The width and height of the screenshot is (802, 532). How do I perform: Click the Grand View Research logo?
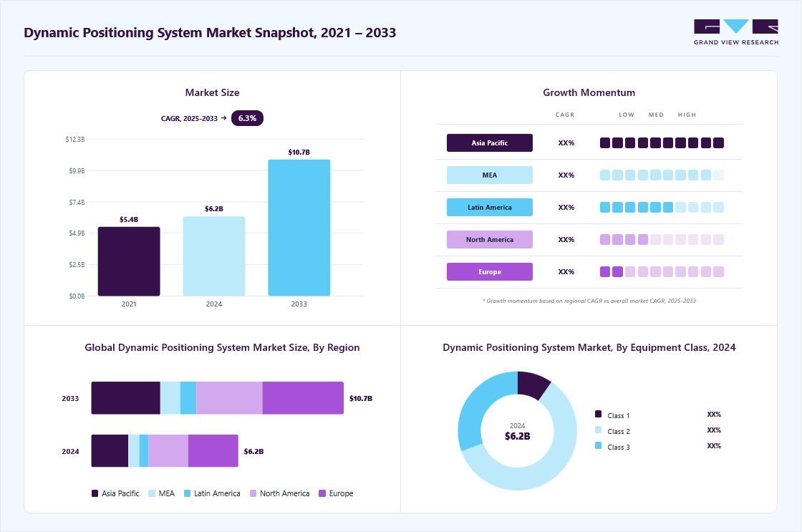736,32
